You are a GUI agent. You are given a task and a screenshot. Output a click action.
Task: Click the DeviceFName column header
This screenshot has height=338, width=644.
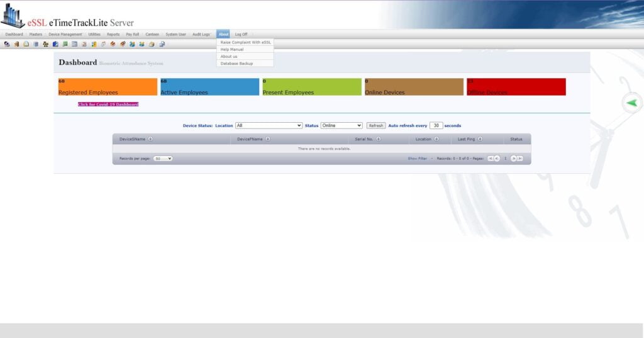click(250, 139)
